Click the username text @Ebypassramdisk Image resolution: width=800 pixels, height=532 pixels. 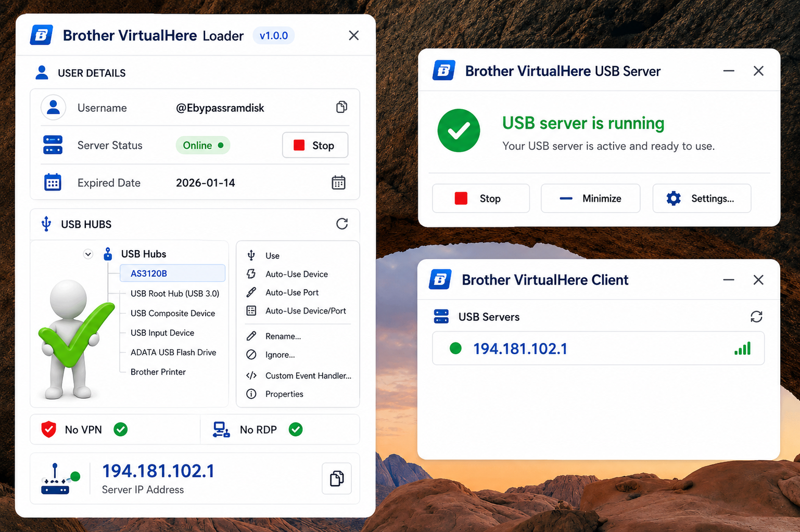220,108
